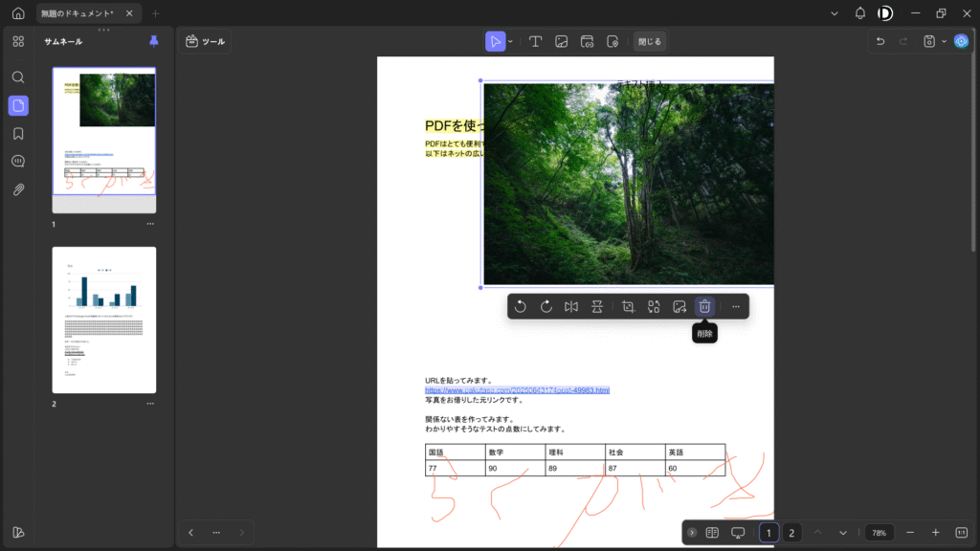This screenshot has height=551, width=980.
Task: Rotate image counterclockwise with the left rotate icon
Action: pyautogui.click(x=521, y=306)
